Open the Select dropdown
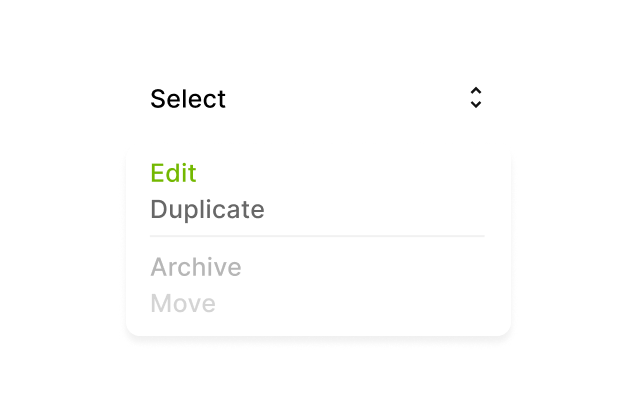Viewport: 636px width, 400px height. [318, 98]
